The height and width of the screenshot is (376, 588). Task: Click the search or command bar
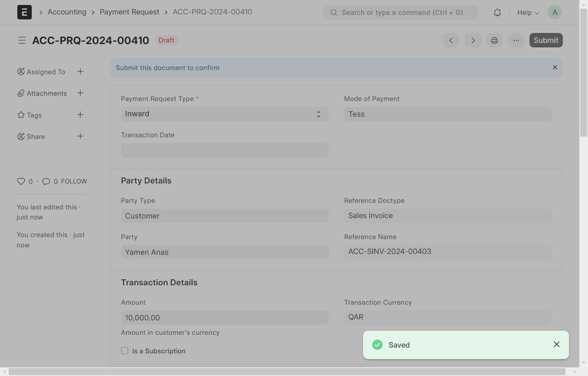point(401,12)
